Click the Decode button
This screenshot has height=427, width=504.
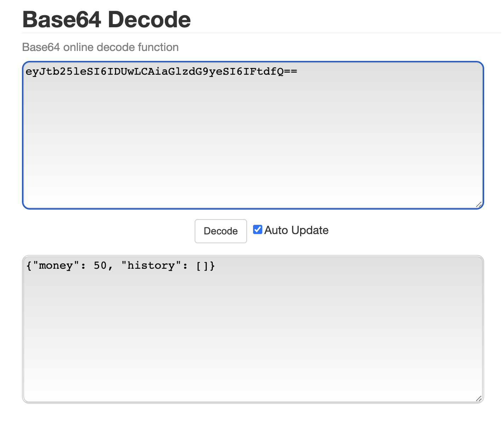tap(220, 231)
